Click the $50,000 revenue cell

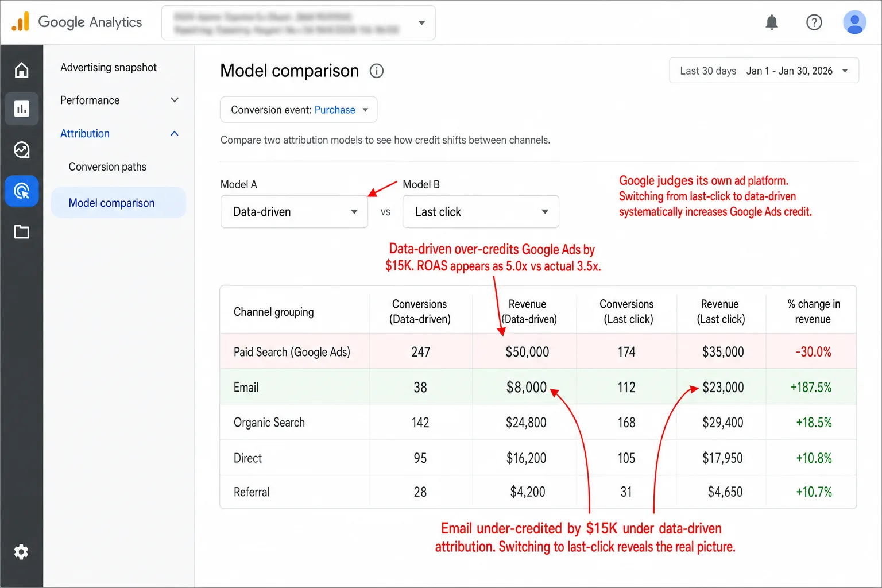527,352
